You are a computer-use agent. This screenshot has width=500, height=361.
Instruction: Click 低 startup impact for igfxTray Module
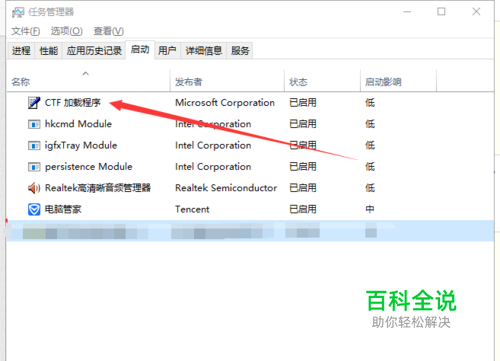[x=370, y=145]
